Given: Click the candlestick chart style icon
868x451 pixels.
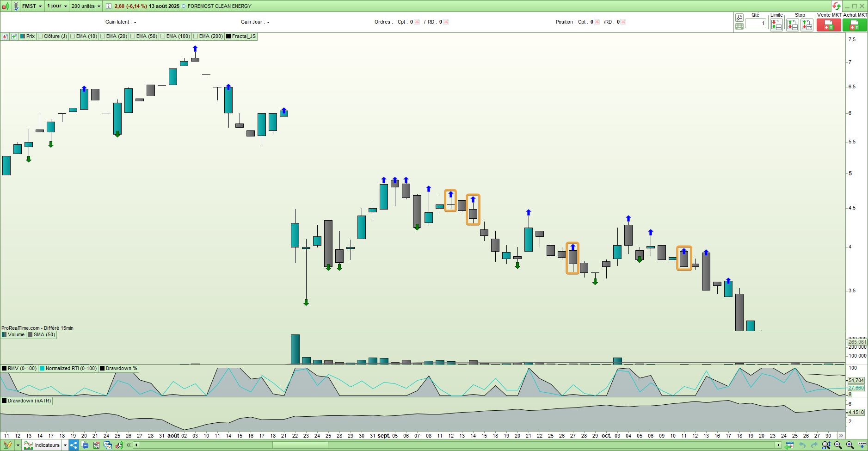Looking at the screenshot, I should [x=6, y=6].
